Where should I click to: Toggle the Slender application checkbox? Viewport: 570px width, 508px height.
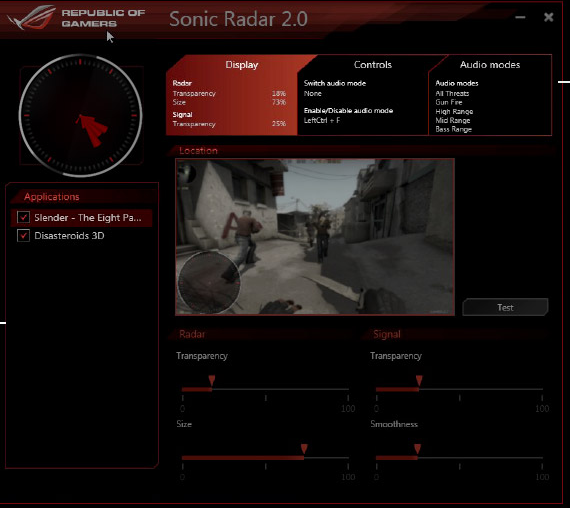click(24, 217)
